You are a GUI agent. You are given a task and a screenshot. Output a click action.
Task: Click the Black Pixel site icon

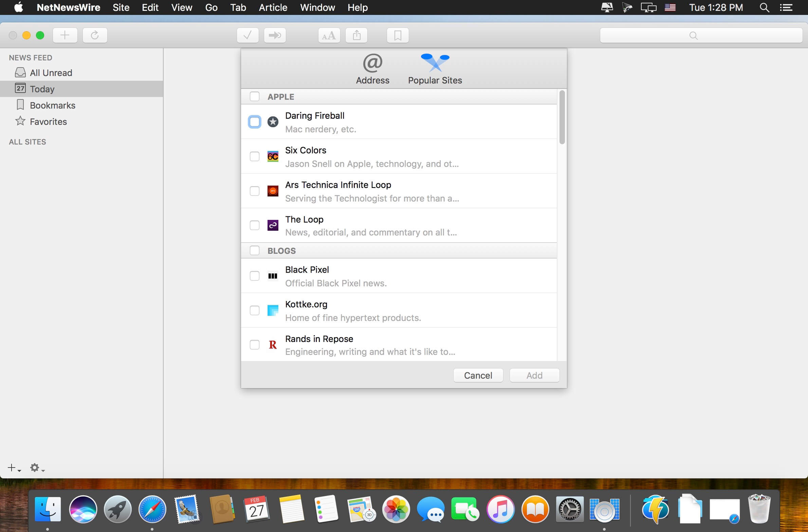click(273, 276)
